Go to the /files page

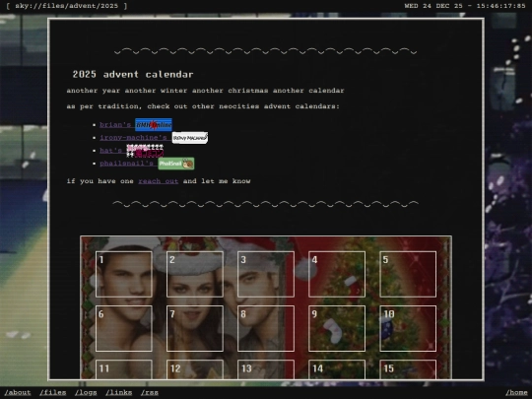pyautogui.click(x=53, y=392)
